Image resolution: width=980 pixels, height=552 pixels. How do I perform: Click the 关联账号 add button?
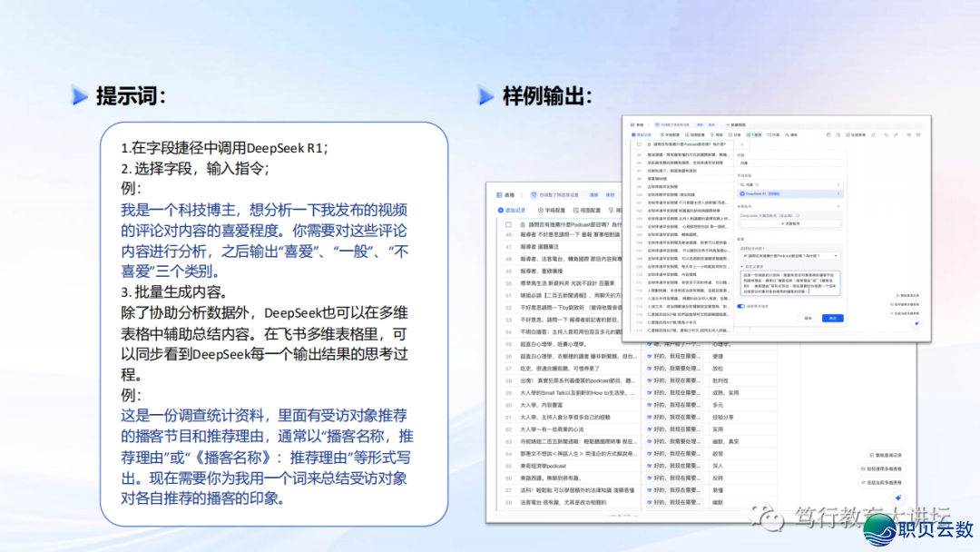point(789,222)
